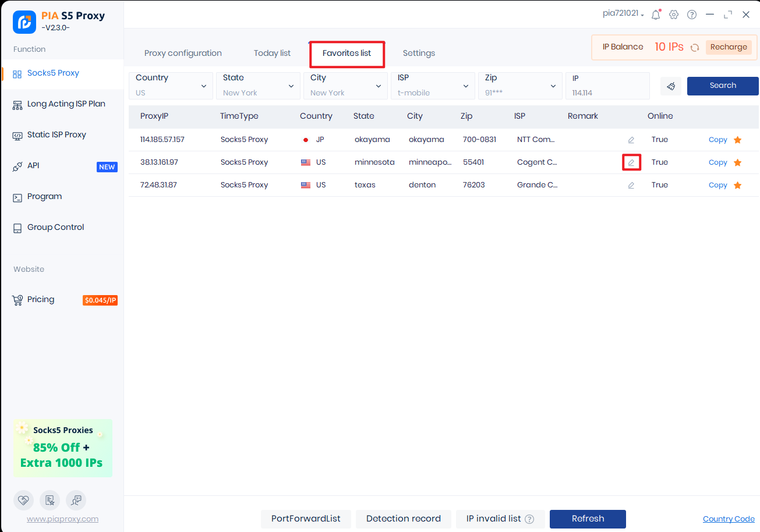Edit remark for IP 114.185.57.157

[631, 140]
